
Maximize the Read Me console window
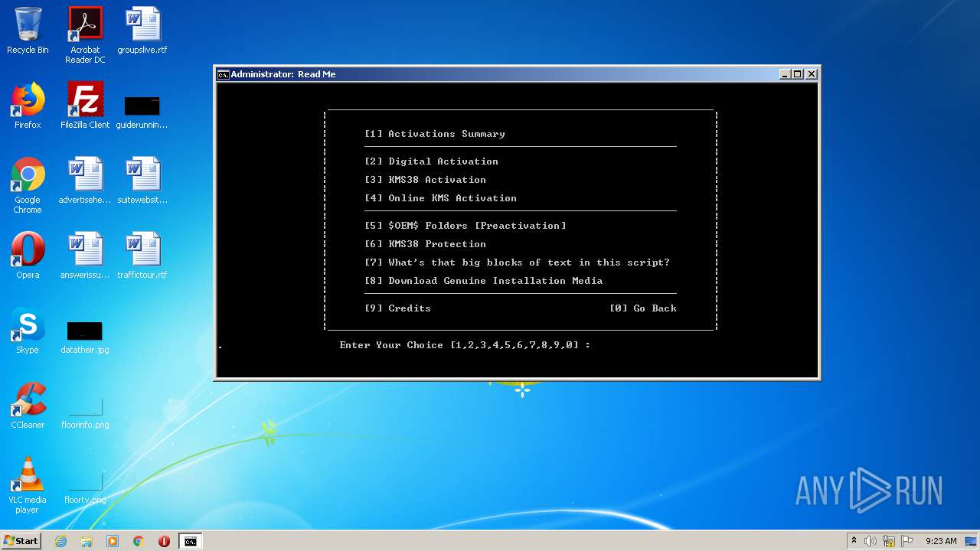coord(798,74)
